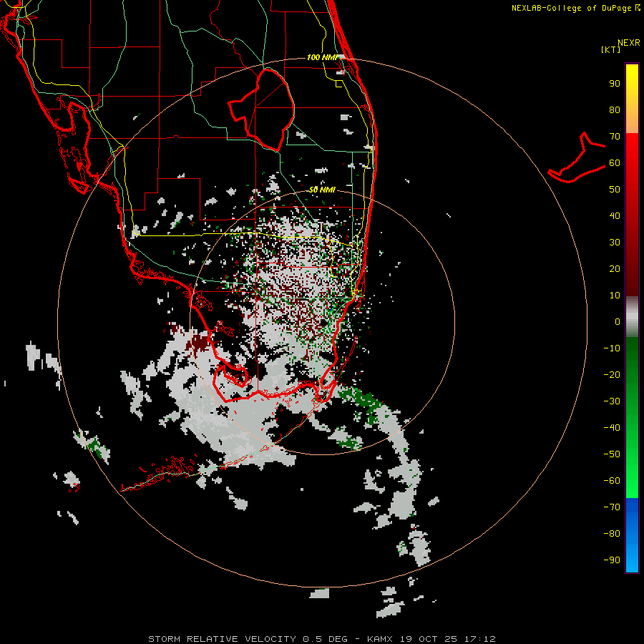Screen dimensions: 644x644
Task: Click the positive 60 knot scale label
Action: tap(615, 163)
